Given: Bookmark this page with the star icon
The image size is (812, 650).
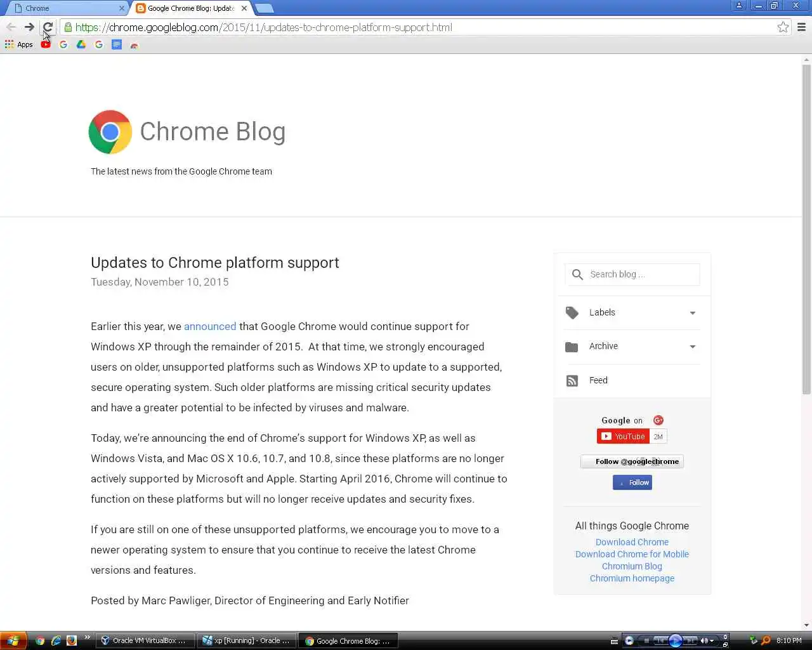Looking at the screenshot, I should click(783, 27).
